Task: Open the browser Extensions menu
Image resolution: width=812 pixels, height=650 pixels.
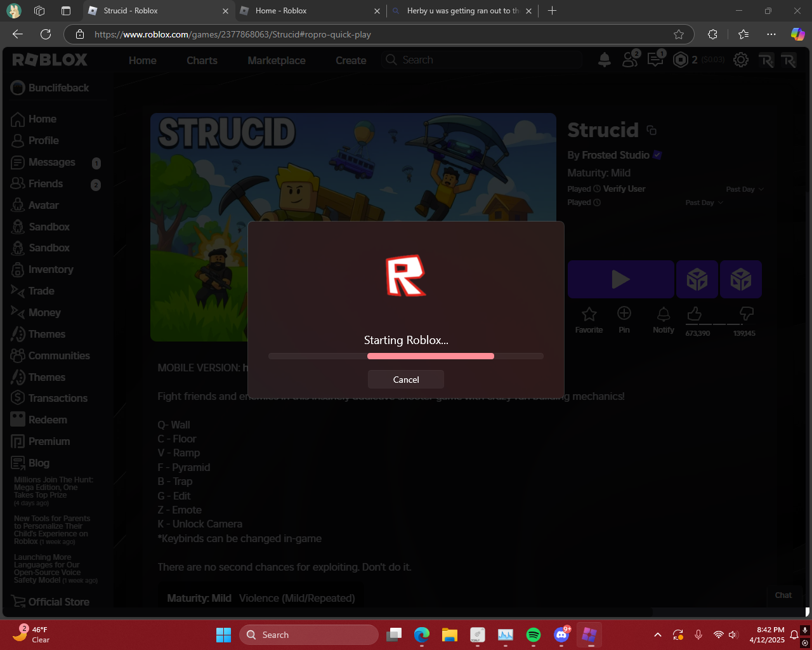Action: [x=712, y=34]
